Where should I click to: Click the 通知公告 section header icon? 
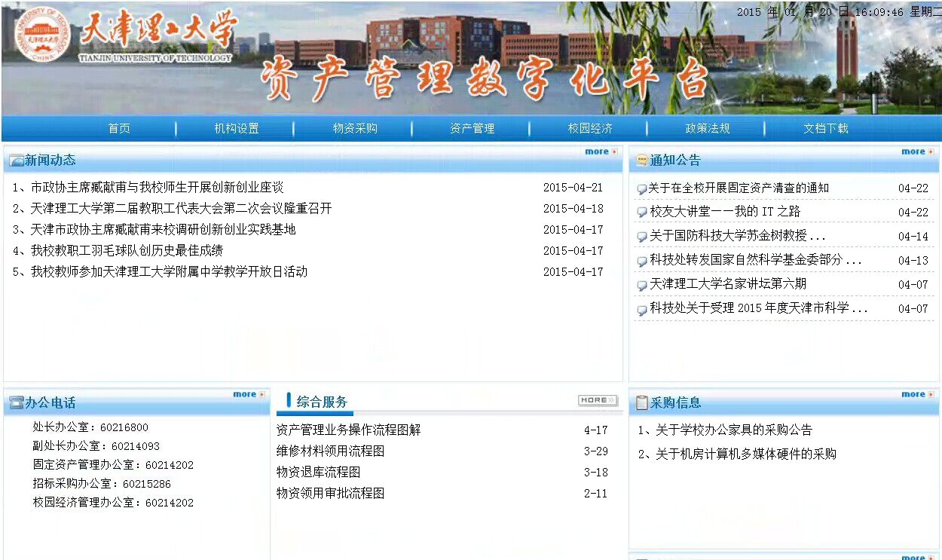[642, 161]
